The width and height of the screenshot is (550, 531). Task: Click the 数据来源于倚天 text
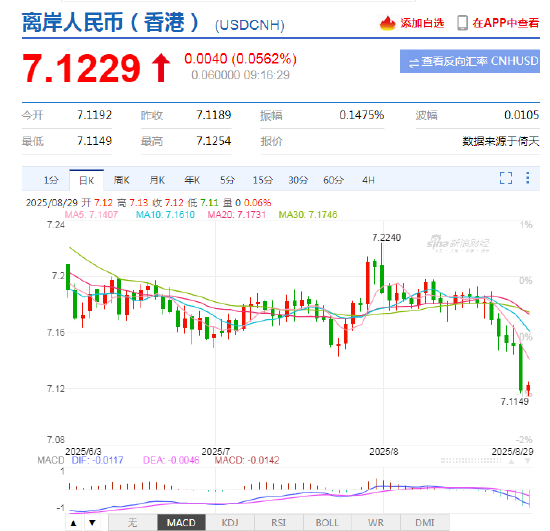pos(501,141)
